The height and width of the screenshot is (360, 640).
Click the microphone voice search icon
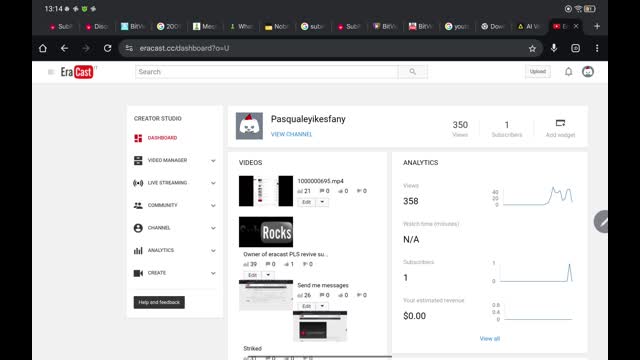(554, 48)
